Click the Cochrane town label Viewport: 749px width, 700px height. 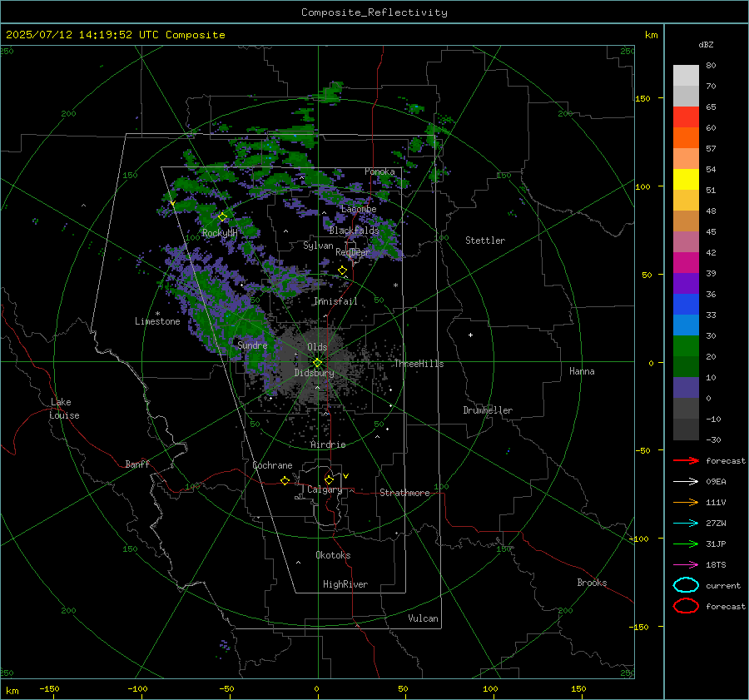(272, 465)
